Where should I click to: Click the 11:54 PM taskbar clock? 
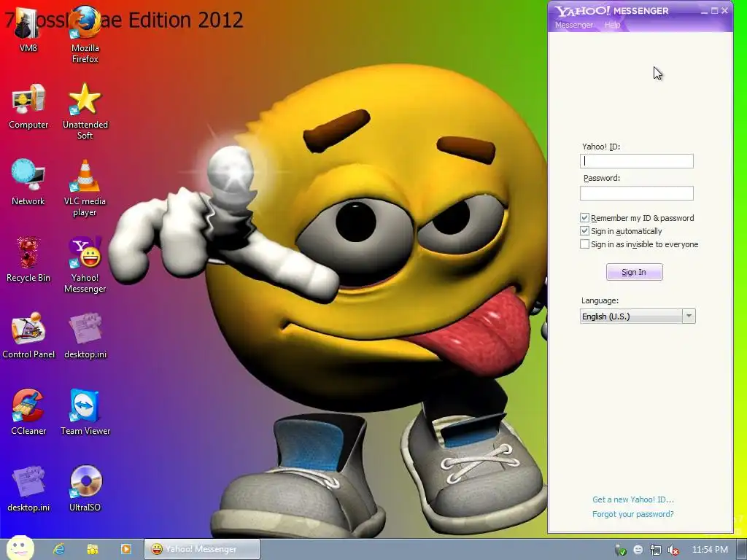click(x=710, y=550)
